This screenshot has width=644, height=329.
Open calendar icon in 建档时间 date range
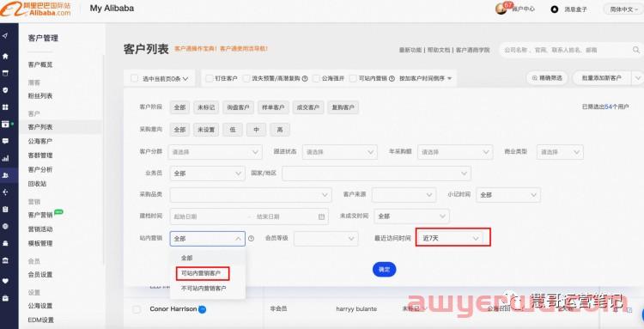pyautogui.click(x=322, y=216)
